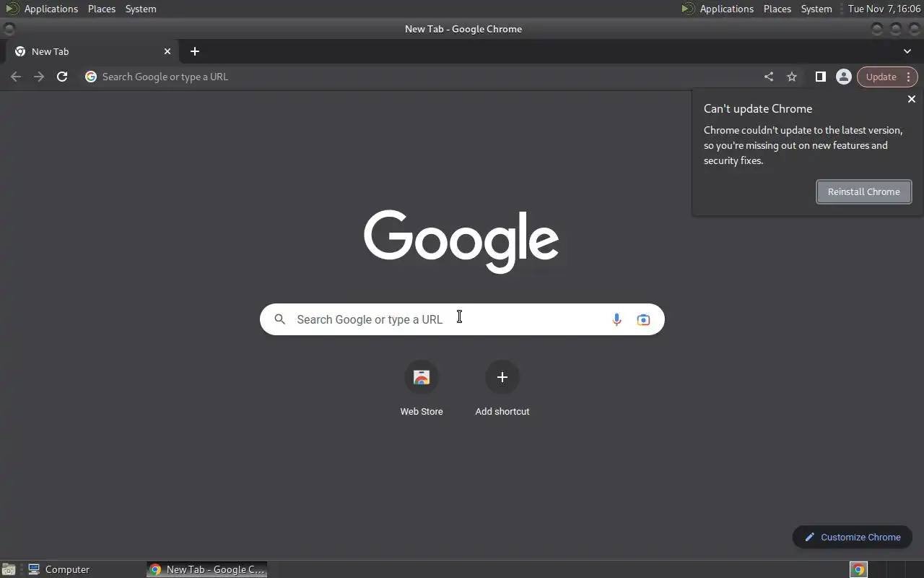This screenshot has height=578, width=924.
Task: Reload the page with the refresh icon
Action: [62, 77]
